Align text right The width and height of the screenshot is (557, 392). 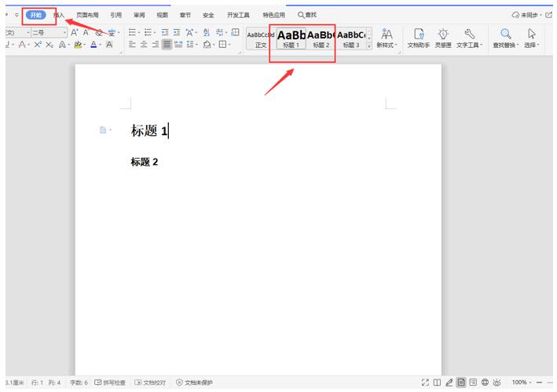[156, 44]
